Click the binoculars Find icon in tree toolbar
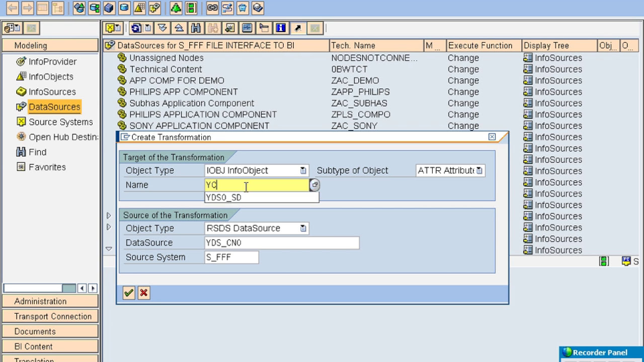 coord(196,28)
